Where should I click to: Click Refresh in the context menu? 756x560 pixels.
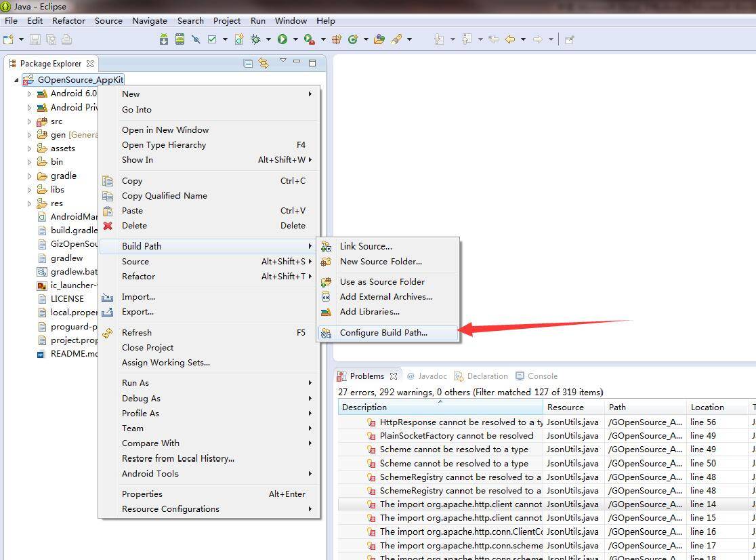209,333
